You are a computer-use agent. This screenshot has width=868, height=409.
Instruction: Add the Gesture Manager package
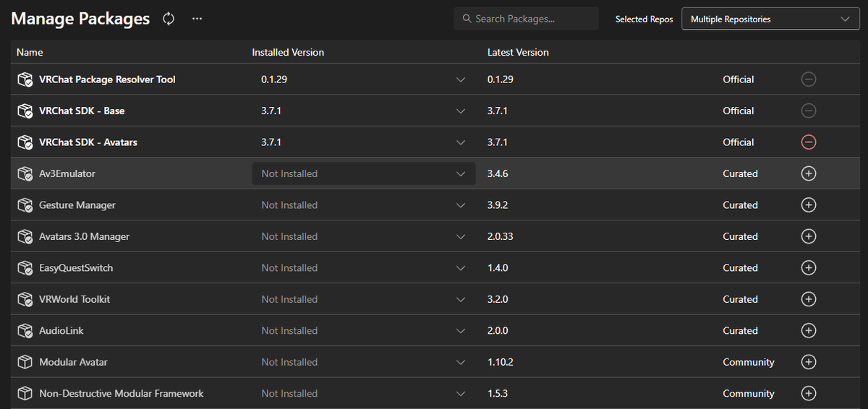809,205
